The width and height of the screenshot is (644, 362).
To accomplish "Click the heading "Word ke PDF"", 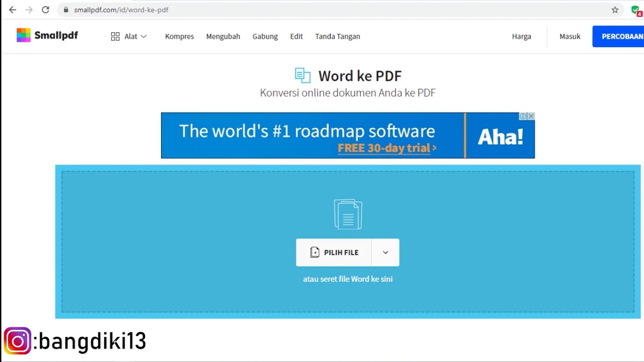I will 360,76.
